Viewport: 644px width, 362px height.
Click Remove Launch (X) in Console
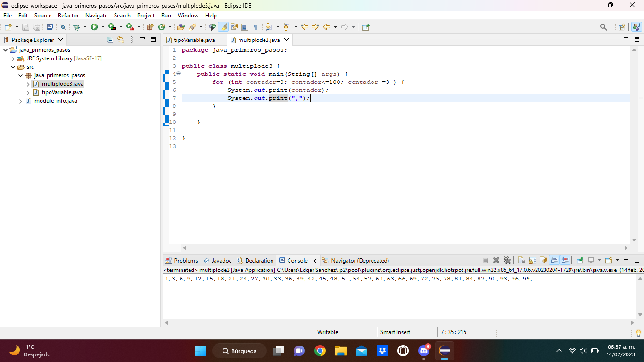496,260
